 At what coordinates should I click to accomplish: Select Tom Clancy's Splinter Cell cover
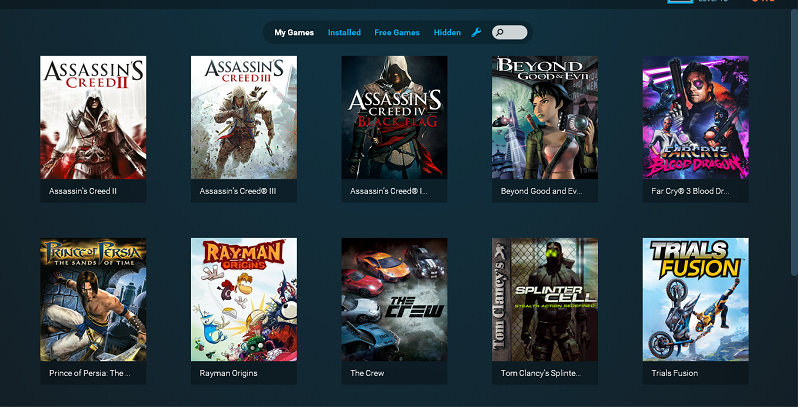click(545, 300)
